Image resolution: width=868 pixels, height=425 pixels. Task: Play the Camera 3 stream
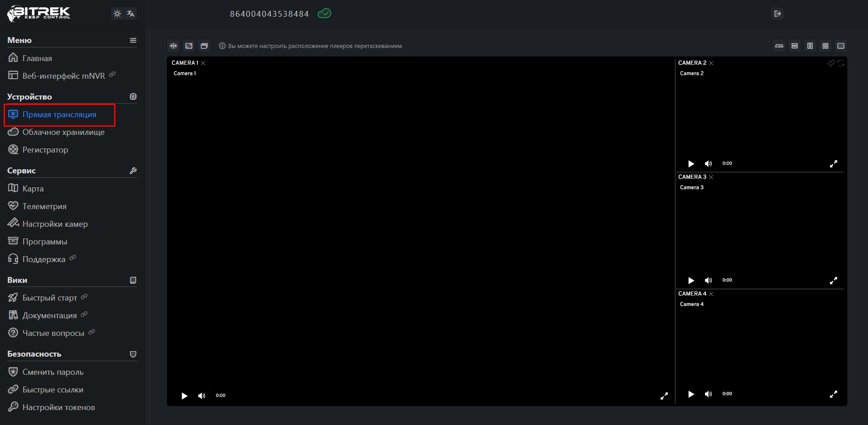(691, 280)
